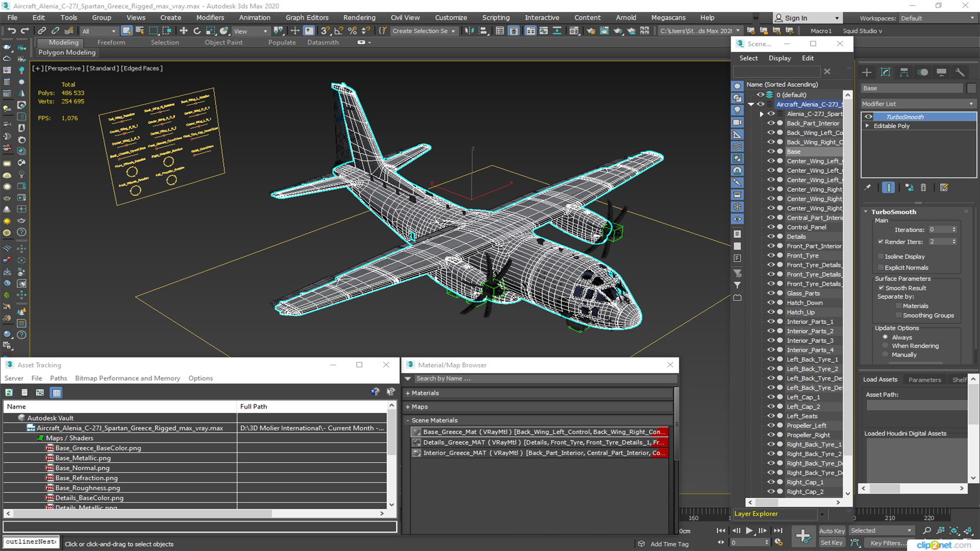Activate the Select Object tool

coord(127,31)
